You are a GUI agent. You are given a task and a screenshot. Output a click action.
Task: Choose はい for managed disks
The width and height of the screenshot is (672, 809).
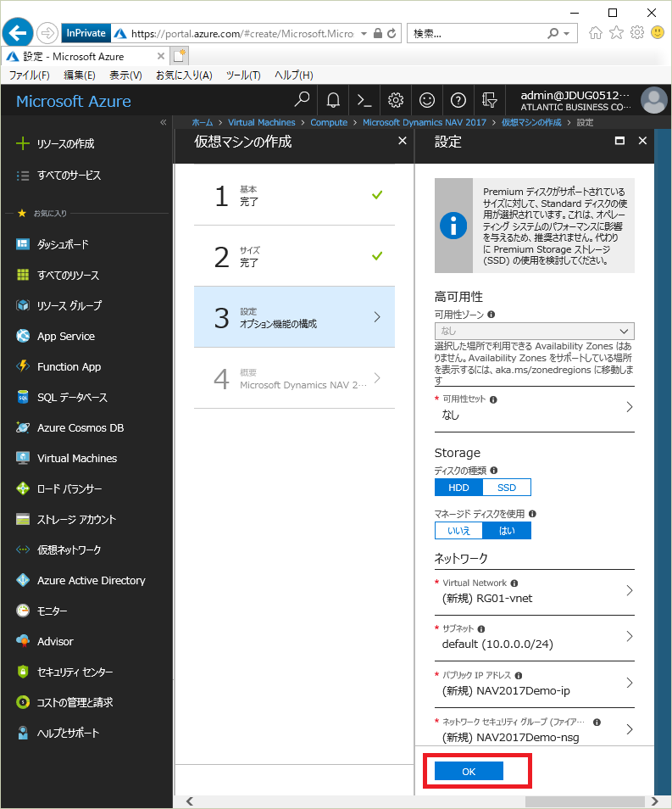click(507, 530)
